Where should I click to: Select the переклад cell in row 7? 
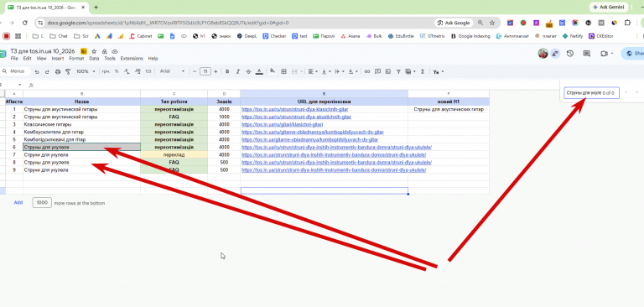click(174, 155)
